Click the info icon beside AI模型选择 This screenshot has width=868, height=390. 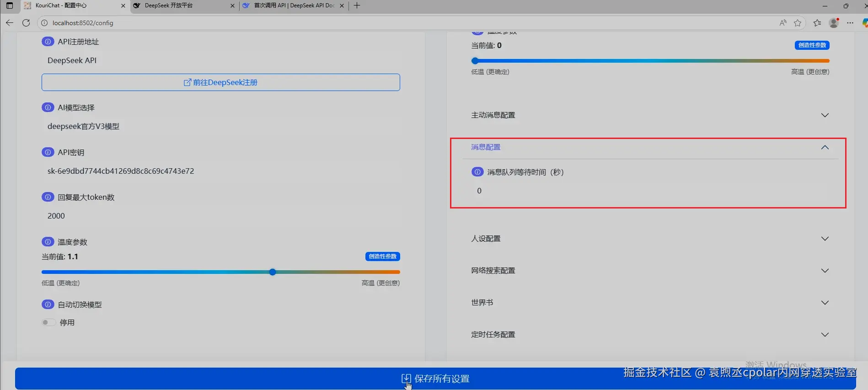[x=48, y=107]
